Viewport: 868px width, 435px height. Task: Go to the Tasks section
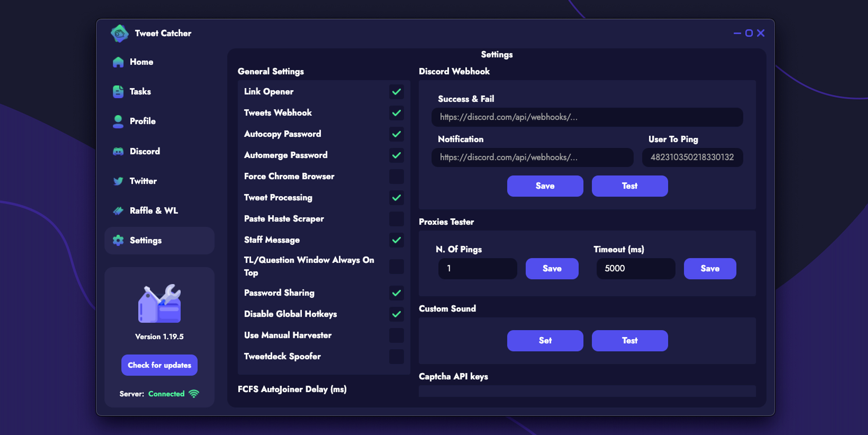[x=159, y=92]
